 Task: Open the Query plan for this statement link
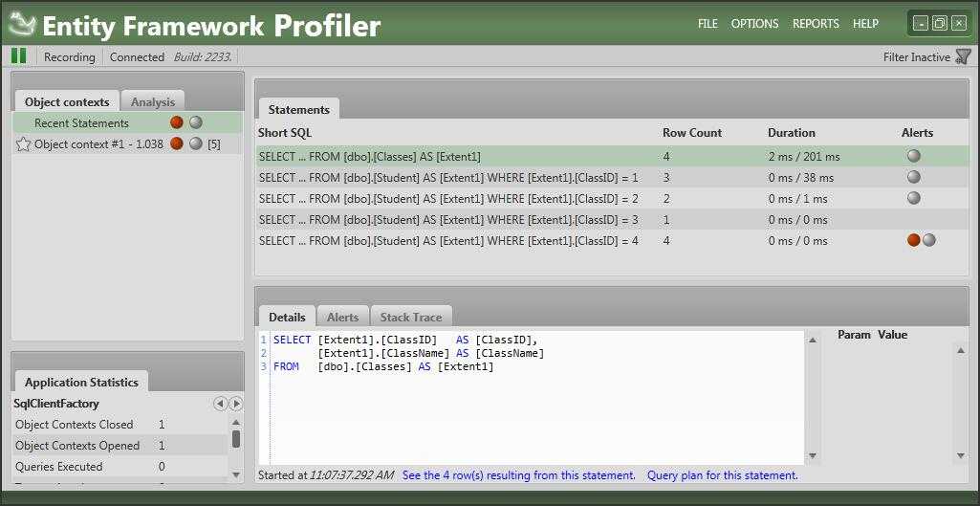click(723, 475)
